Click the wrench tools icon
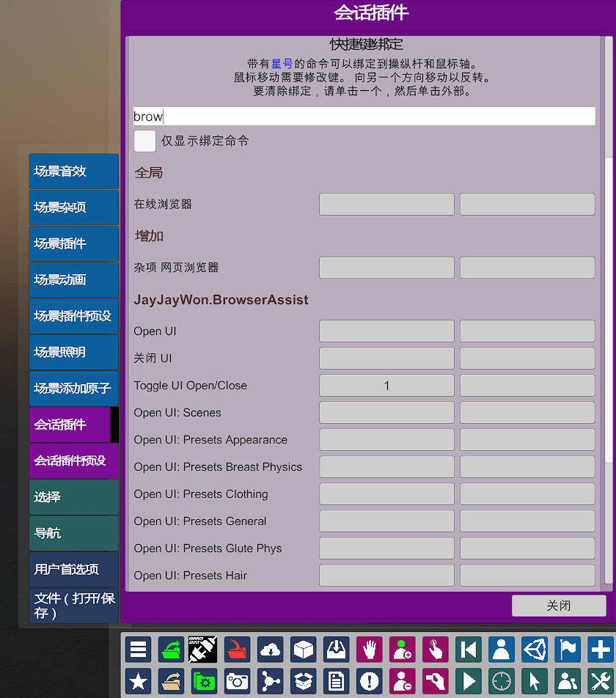The height and width of the screenshot is (698, 616). coord(600,681)
